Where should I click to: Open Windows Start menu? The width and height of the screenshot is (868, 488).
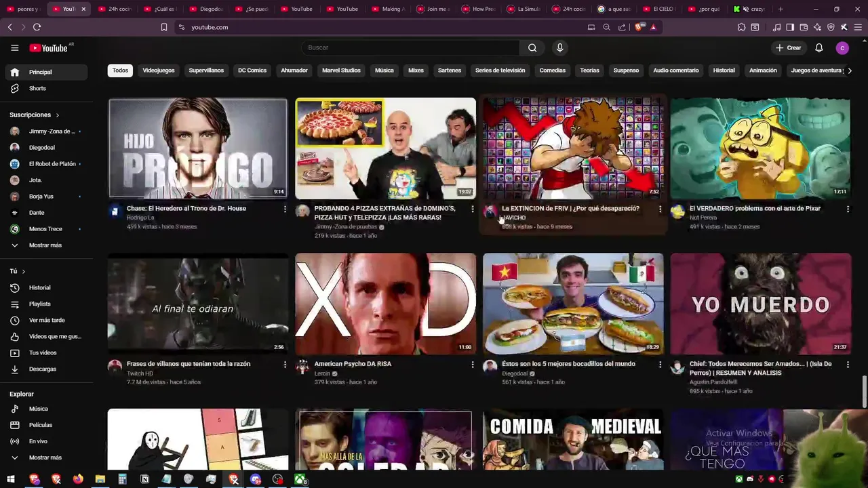click(x=11, y=479)
